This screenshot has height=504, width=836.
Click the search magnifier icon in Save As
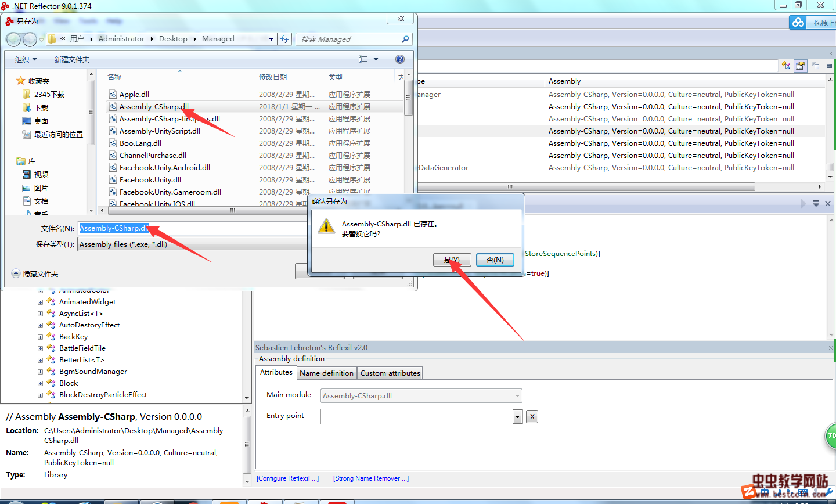(x=405, y=39)
